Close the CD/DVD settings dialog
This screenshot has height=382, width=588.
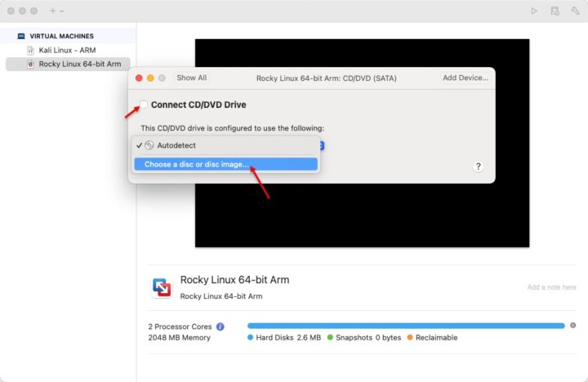pos(139,78)
